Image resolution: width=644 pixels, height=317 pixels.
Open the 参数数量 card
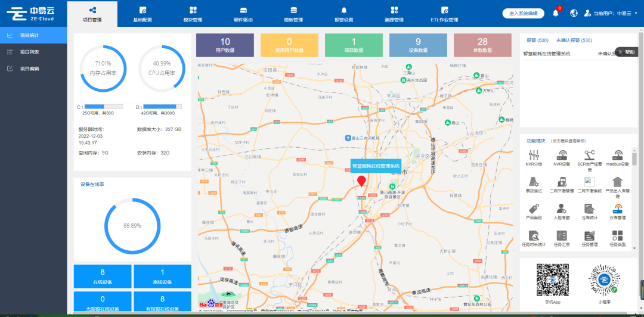[482, 45]
